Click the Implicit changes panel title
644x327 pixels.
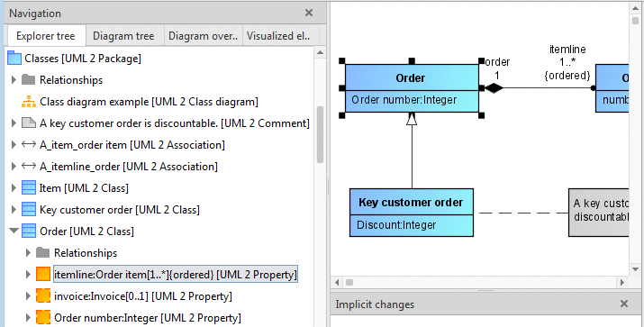(375, 304)
